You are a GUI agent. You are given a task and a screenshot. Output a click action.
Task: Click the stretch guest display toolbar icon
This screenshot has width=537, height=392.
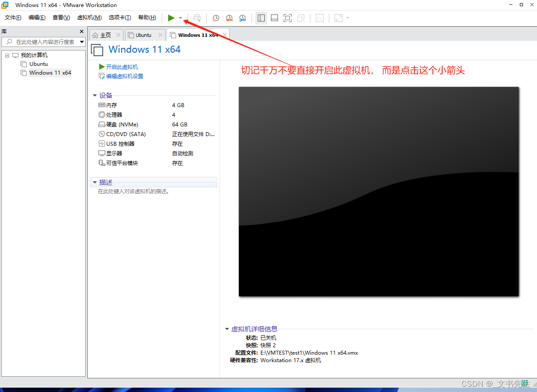click(339, 18)
